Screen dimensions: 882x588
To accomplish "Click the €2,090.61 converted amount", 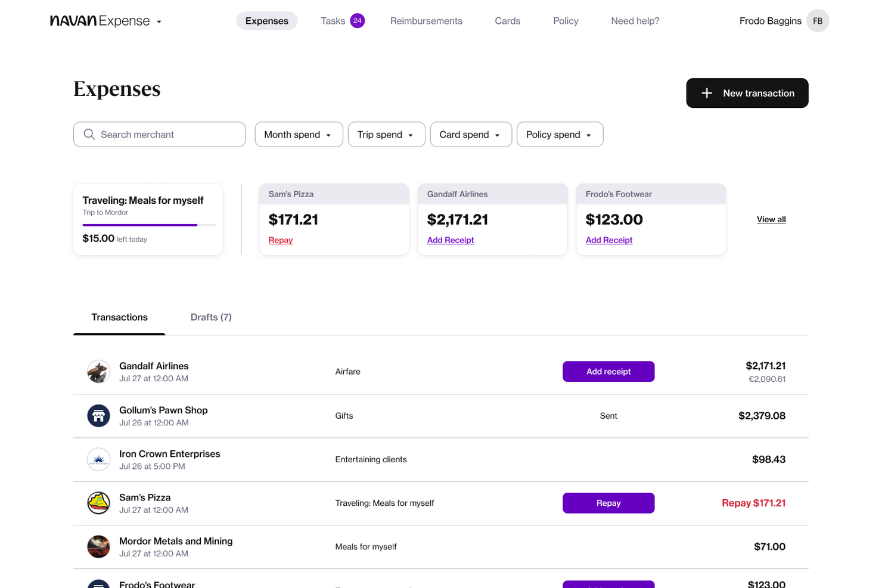I will click(767, 379).
